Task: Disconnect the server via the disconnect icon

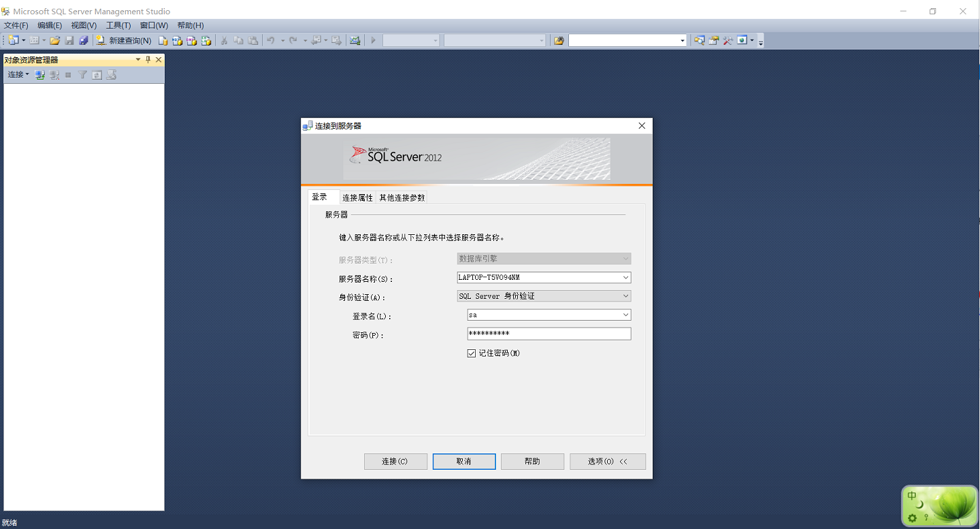Action: (54, 75)
